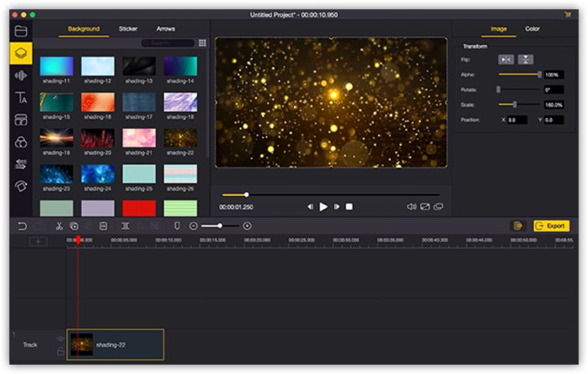
Task: Toggle the lock icon on Track 1
Action: [x=60, y=351]
